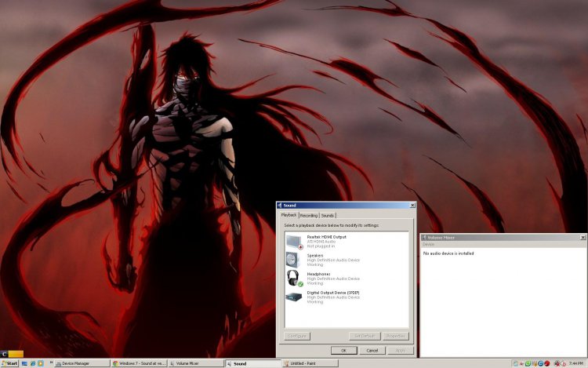Viewport: 588px width, 368px height.
Task: Launch Internet Explorer from quick launch
Action: coord(33,363)
